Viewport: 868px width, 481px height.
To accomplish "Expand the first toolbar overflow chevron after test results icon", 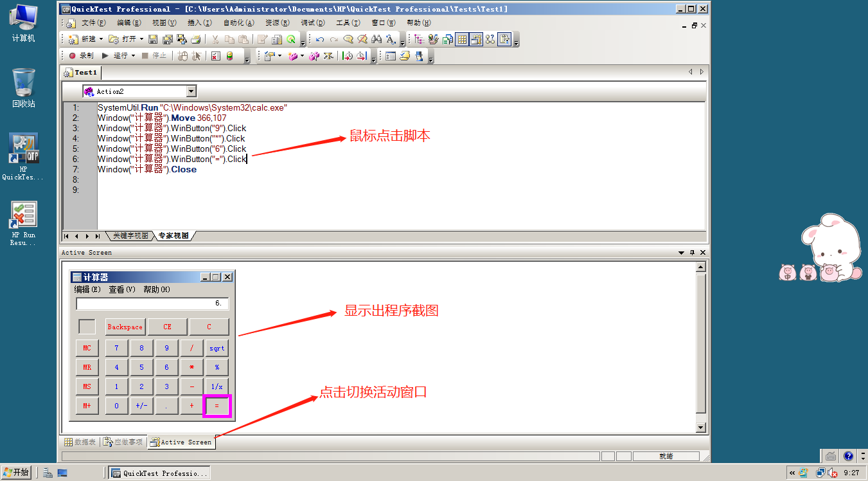I will 303,42.
